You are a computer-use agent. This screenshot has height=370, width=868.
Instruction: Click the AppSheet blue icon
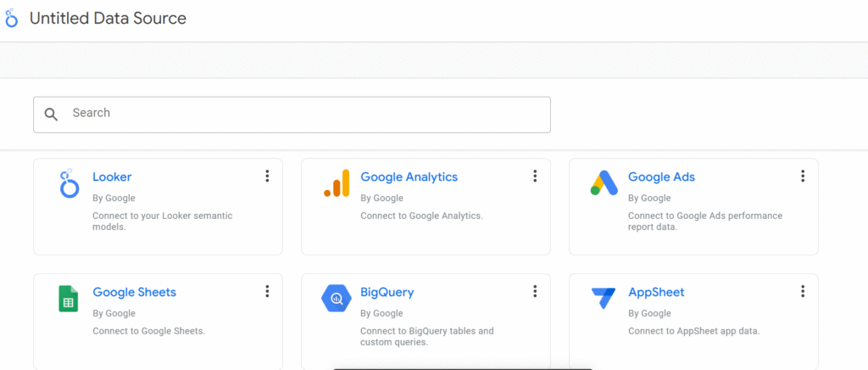pos(604,299)
